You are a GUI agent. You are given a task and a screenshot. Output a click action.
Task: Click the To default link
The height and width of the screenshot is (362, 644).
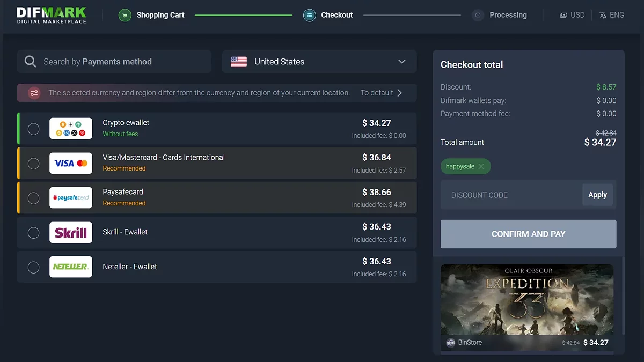tap(381, 93)
